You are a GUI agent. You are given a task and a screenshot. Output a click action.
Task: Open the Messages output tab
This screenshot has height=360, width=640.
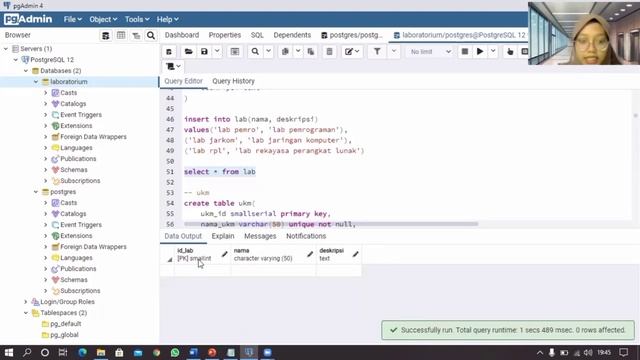click(x=260, y=236)
